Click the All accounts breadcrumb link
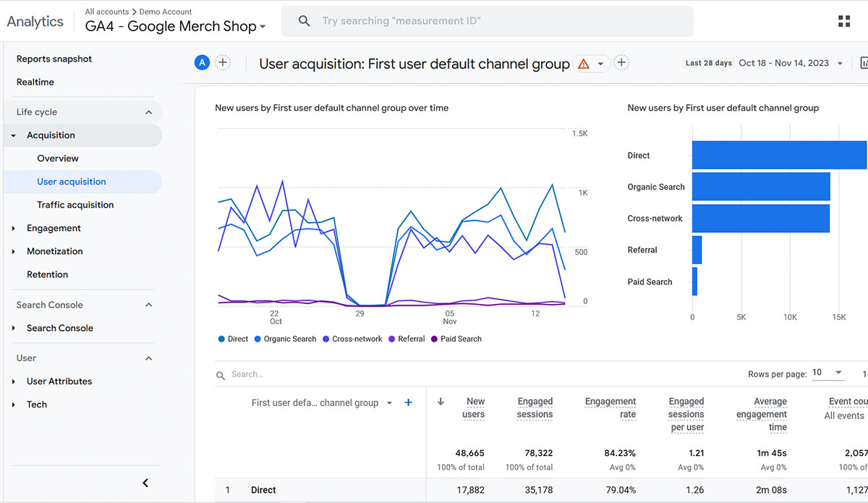The width and height of the screenshot is (868, 503). [x=106, y=12]
